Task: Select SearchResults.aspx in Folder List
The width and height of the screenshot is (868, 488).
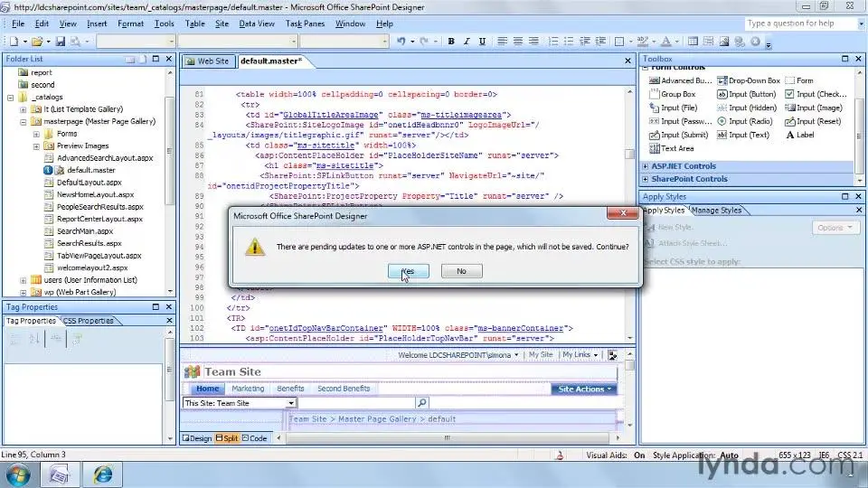Action: [x=90, y=243]
